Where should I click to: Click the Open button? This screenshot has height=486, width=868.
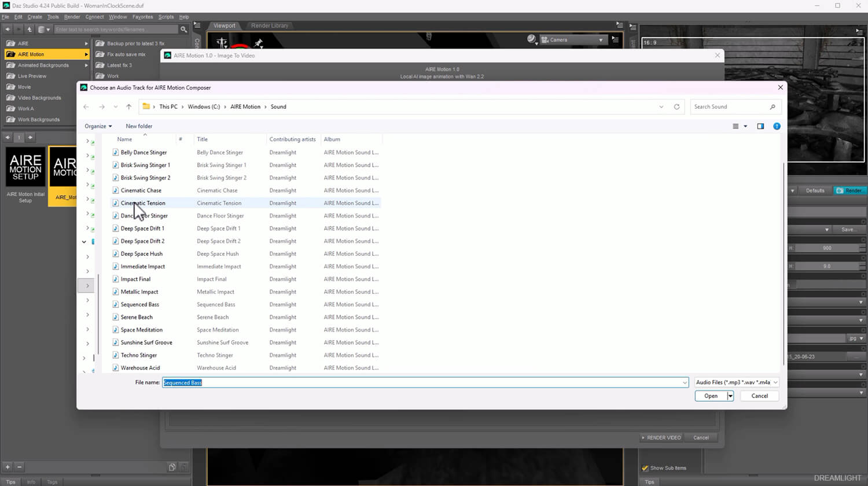711,396
